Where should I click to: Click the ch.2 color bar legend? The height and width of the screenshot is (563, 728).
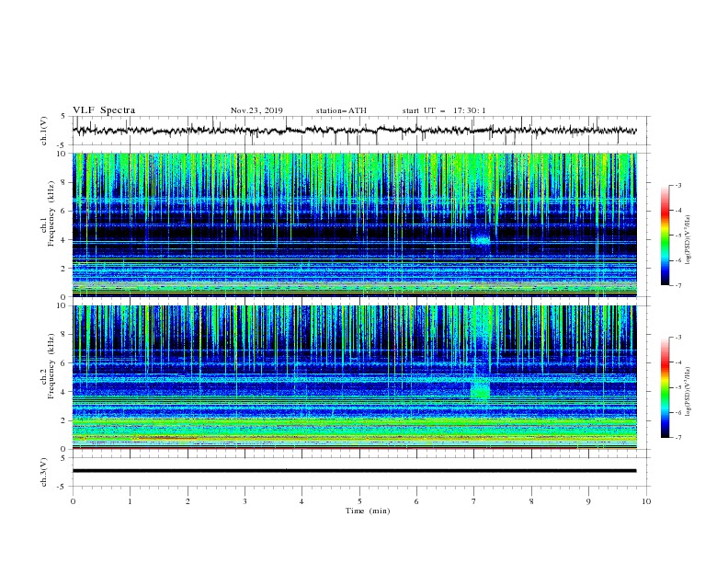pyautogui.click(x=665, y=387)
